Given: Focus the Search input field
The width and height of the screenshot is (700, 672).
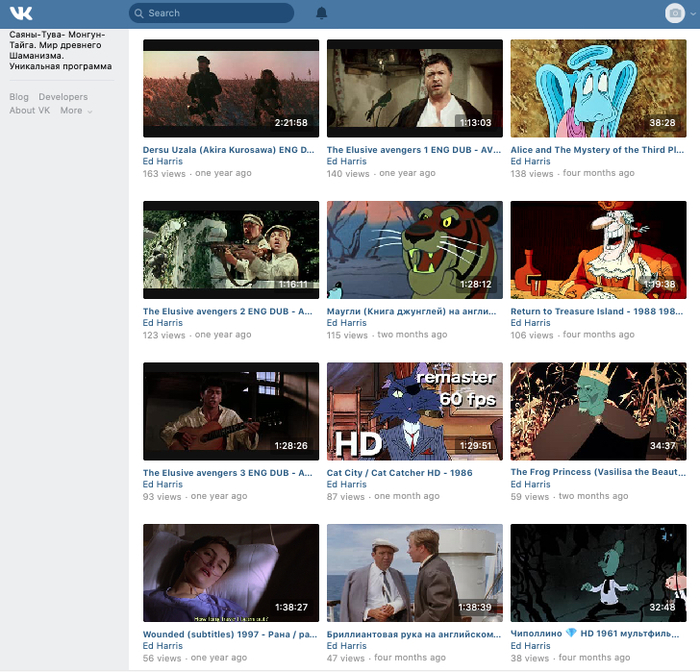Looking at the screenshot, I should [x=211, y=13].
